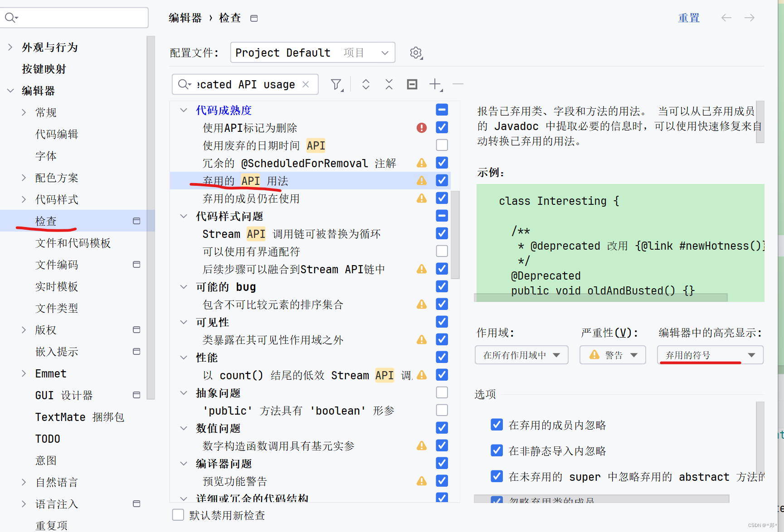This screenshot has width=784, height=532.
Task: Uncheck 在非静态导入内忽略 option
Action: [497, 450]
